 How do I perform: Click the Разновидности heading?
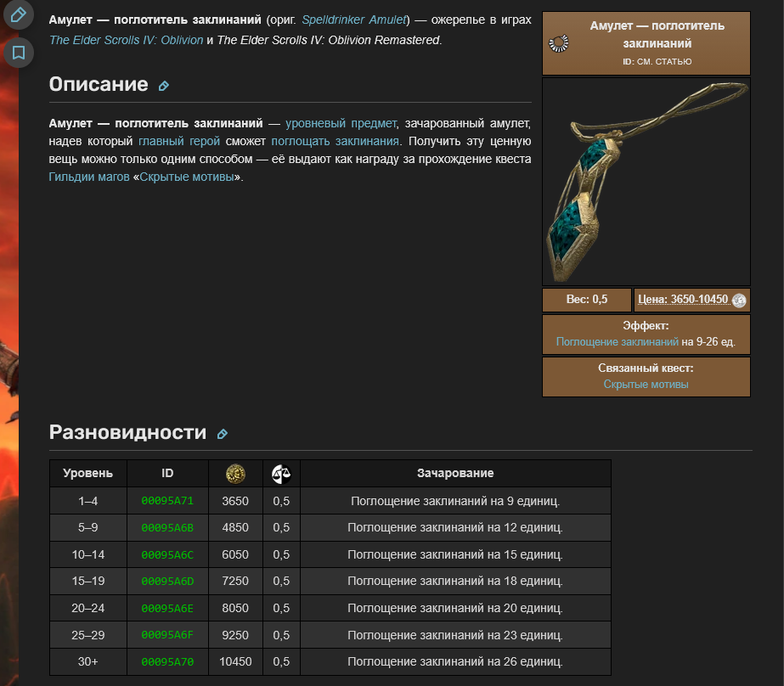coord(127,433)
